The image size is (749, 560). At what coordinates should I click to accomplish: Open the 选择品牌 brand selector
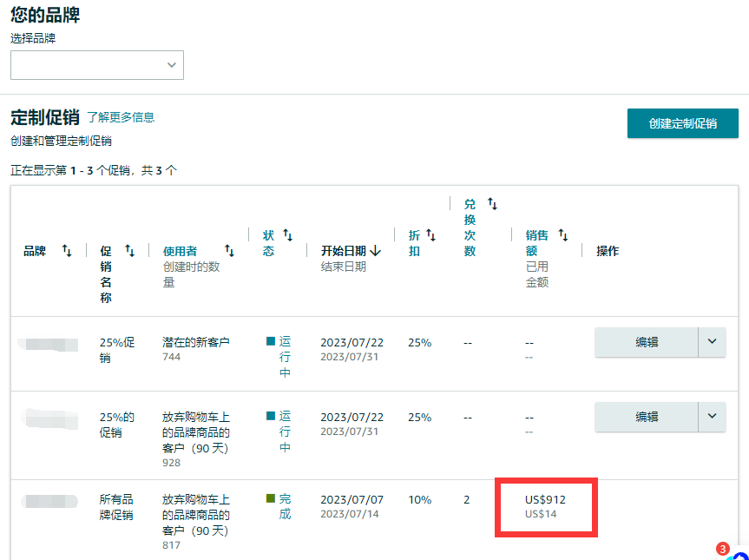96,64
